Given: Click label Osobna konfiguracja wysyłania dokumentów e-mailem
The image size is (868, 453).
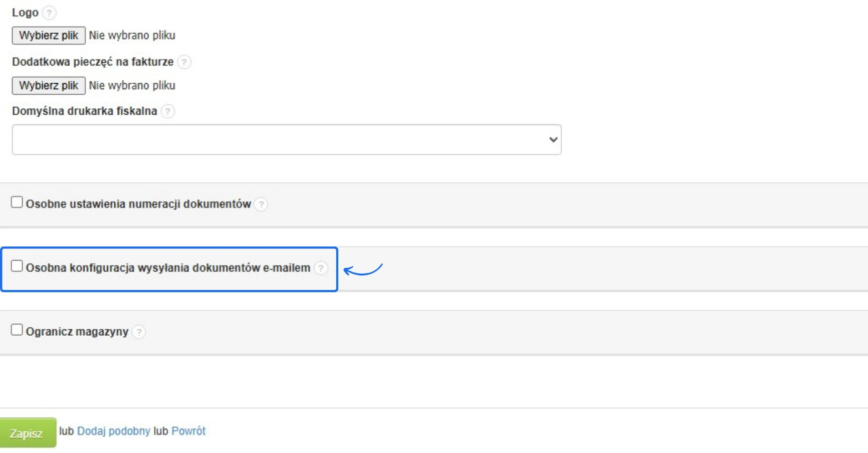Looking at the screenshot, I should coord(168,268).
